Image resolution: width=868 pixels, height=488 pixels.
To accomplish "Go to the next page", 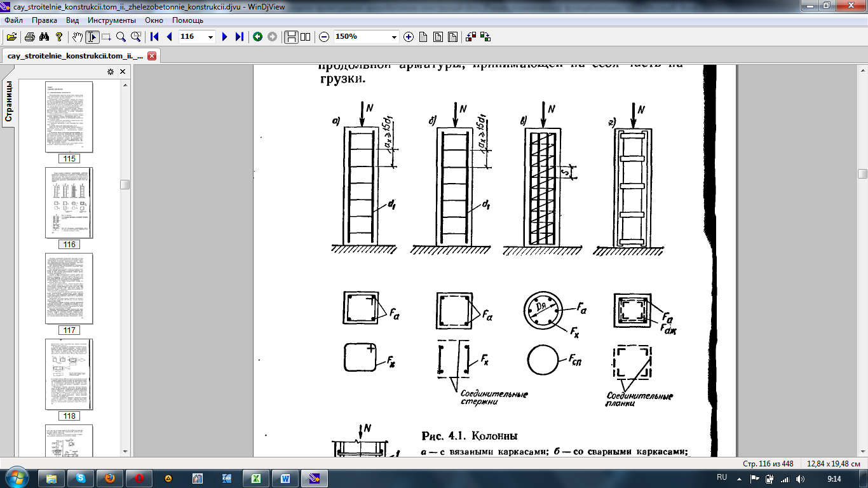I will point(224,37).
